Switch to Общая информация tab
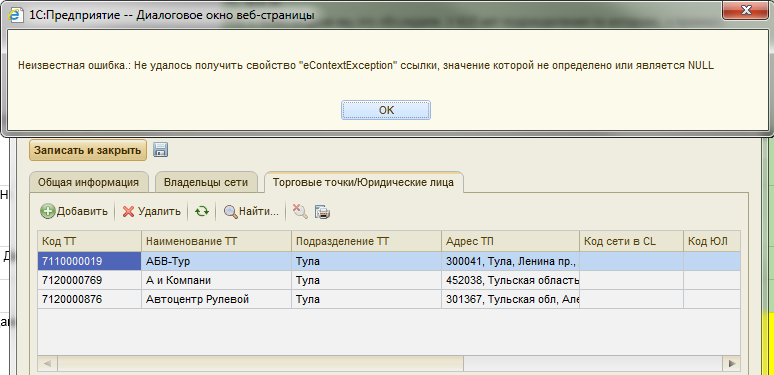774x375 pixels. click(88, 182)
